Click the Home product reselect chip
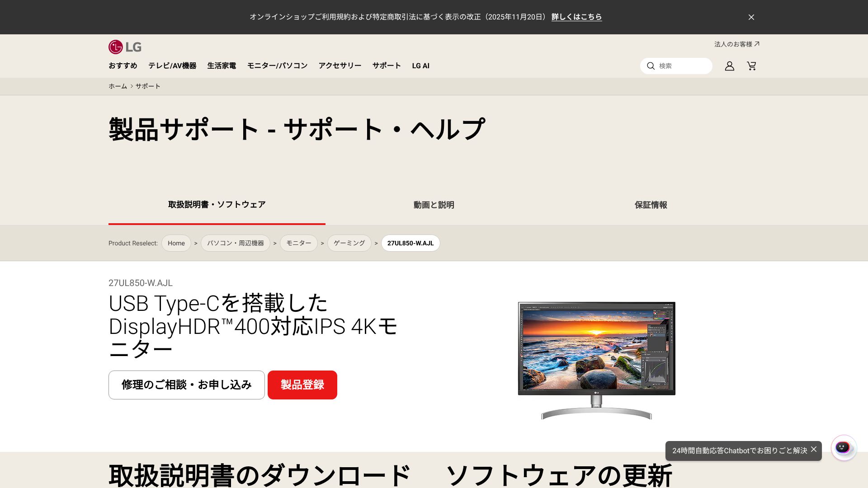 point(176,243)
